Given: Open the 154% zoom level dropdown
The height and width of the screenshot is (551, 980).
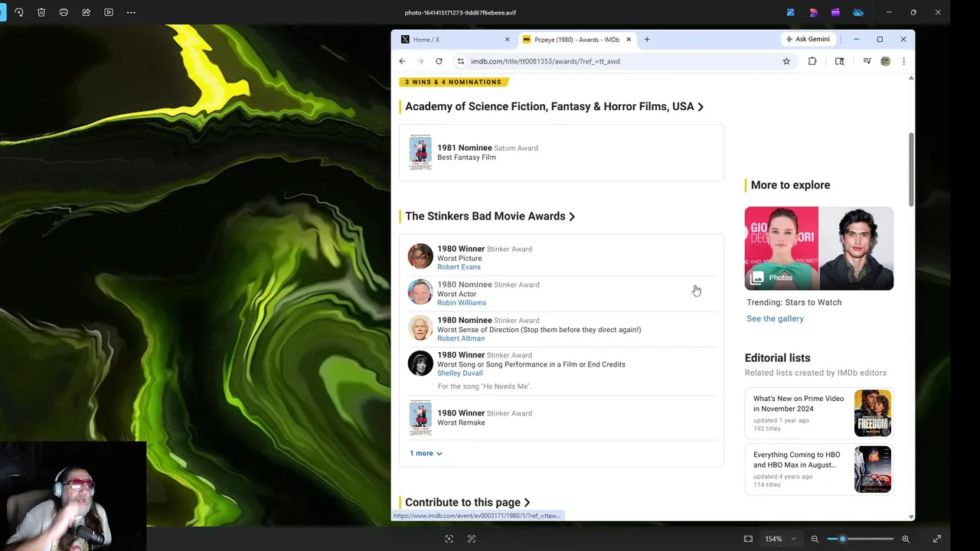Looking at the screenshot, I should 780,539.
